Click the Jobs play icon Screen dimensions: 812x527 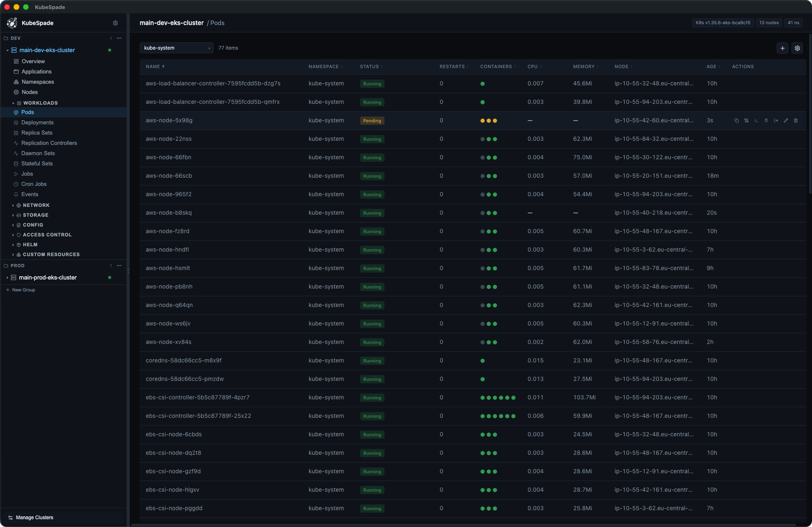tap(16, 174)
